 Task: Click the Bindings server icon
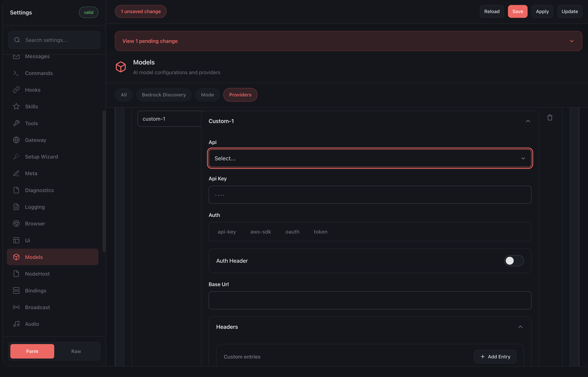[x=16, y=290]
